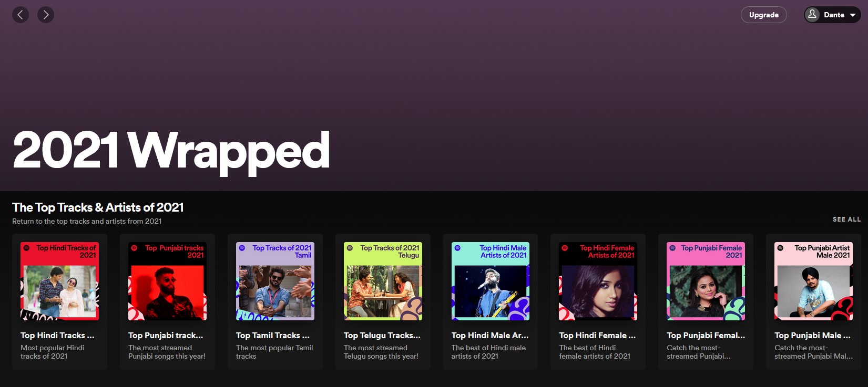
Task: Open the Top Tracks of 2021 Telugu cover
Action: click(x=383, y=281)
